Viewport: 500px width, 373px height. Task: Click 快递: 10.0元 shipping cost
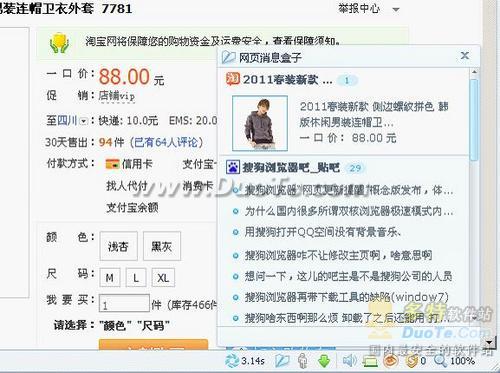(x=128, y=121)
